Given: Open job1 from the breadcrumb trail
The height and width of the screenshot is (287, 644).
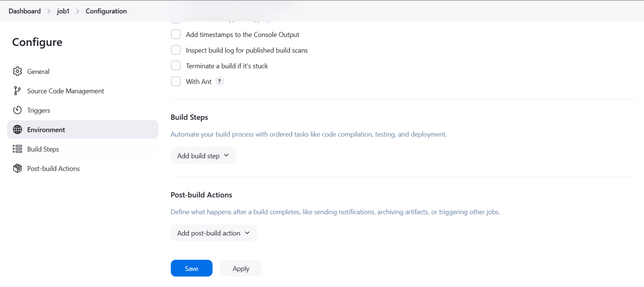Looking at the screenshot, I should (x=63, y=11).
